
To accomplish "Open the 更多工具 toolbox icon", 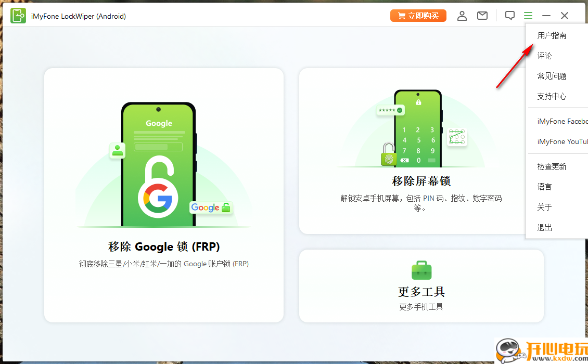I will pos(421,270).
